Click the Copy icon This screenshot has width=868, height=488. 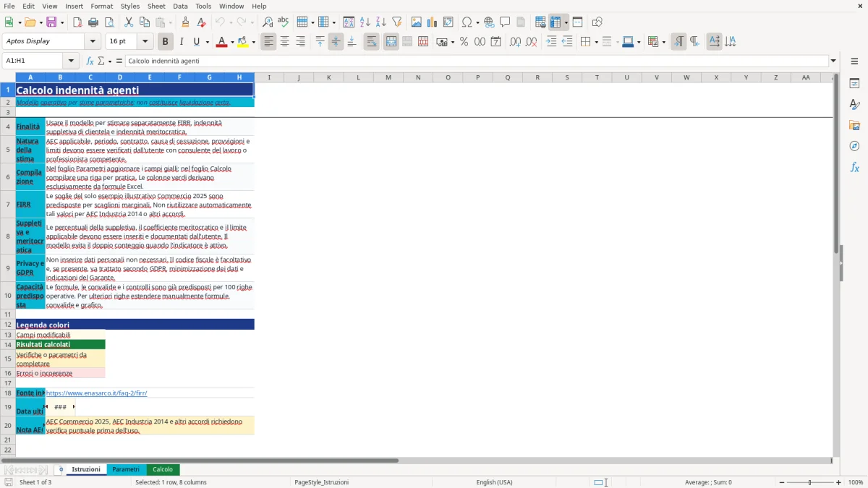pyautogui.click(x=145, y=22)
